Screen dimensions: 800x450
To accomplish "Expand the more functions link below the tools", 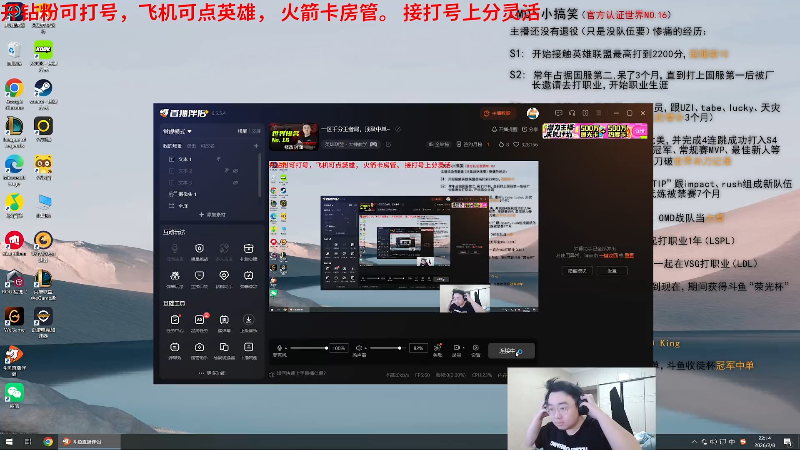I will (212, 373).
